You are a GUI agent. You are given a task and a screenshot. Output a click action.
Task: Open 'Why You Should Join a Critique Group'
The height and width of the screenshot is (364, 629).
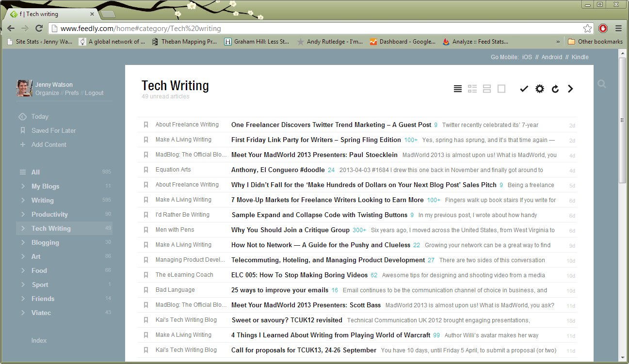[x=290, y=230]
